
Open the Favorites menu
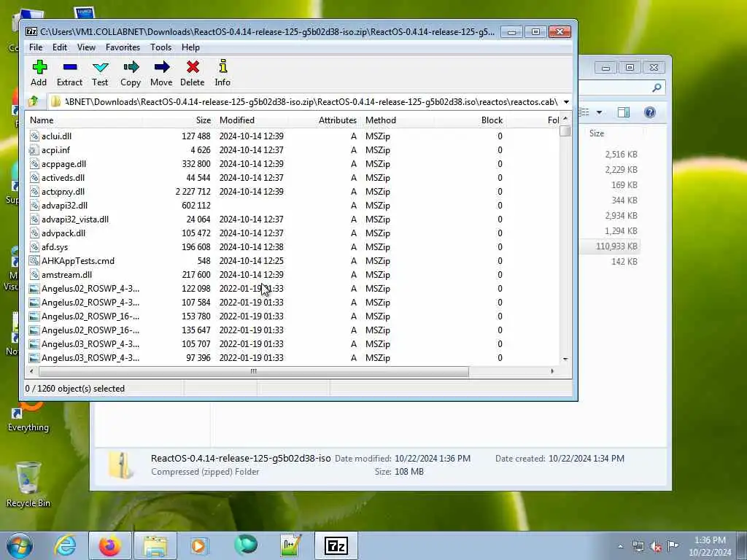(x=123, y=47)
